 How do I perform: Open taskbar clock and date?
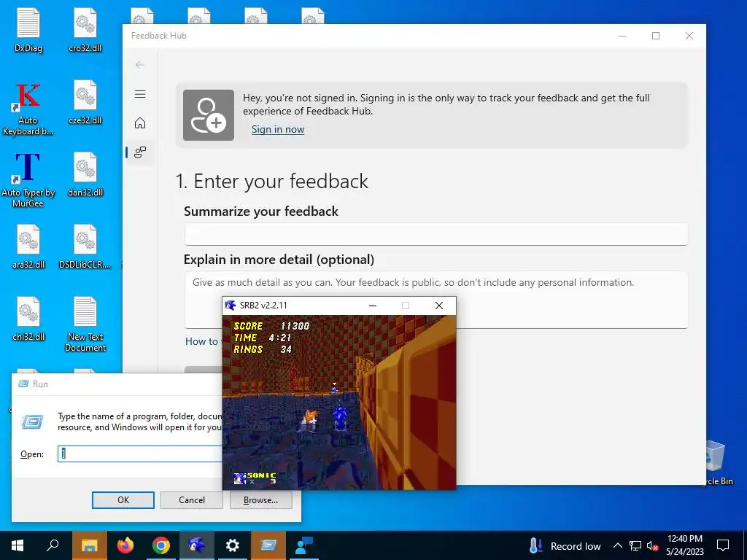click(684, 545)
